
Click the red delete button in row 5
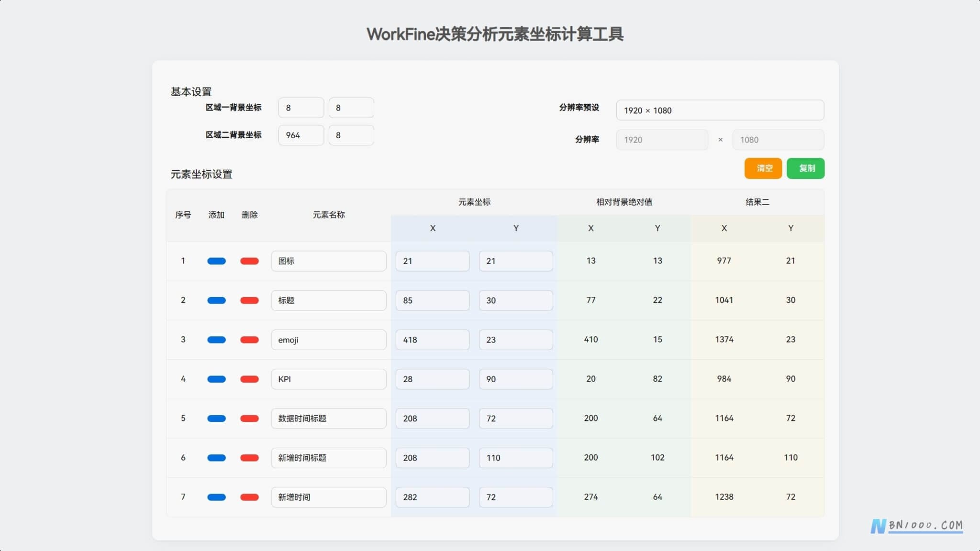249,419
